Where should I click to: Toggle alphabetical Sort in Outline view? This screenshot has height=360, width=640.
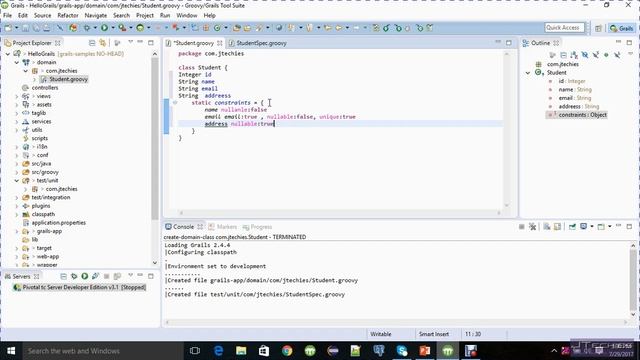click(574, 55)
